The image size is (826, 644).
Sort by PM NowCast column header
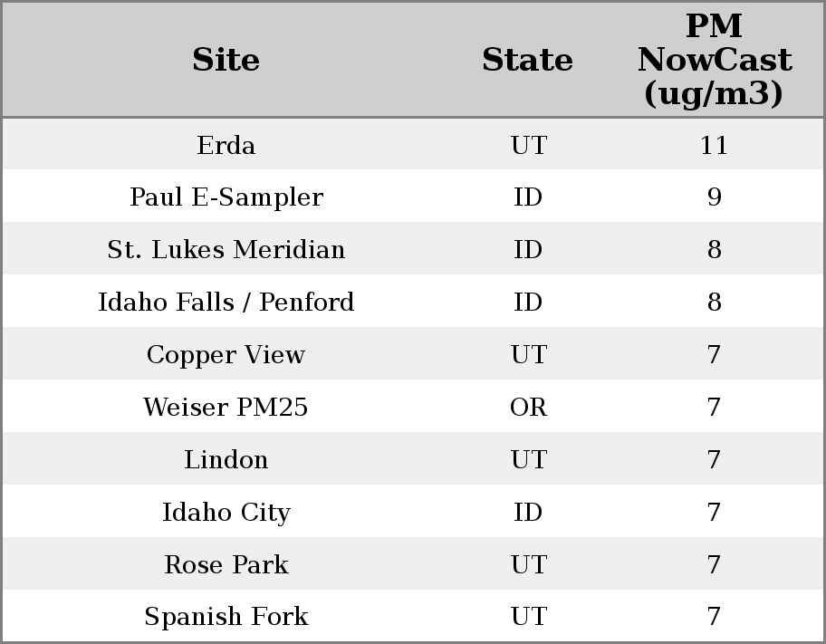click(x=714, y=61)
